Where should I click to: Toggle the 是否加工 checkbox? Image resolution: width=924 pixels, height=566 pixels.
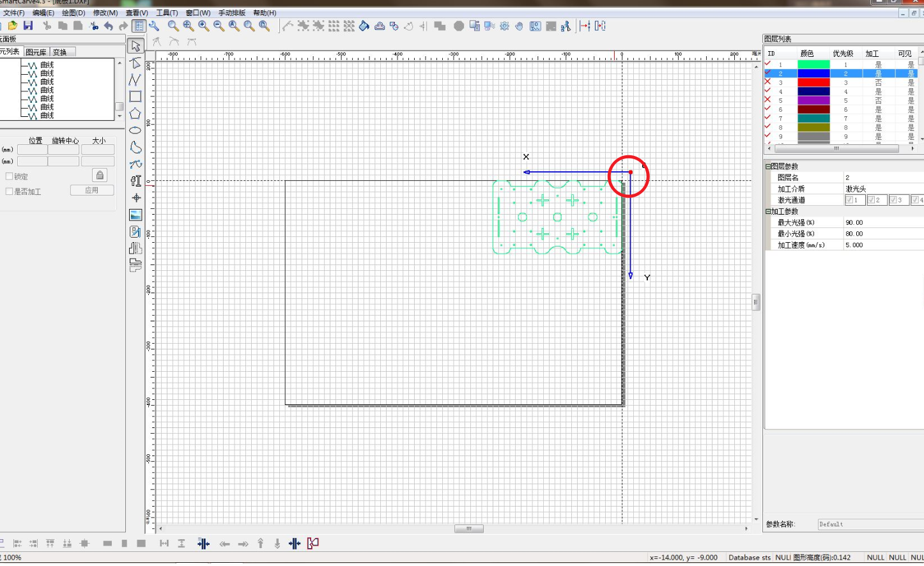(9, 191)
